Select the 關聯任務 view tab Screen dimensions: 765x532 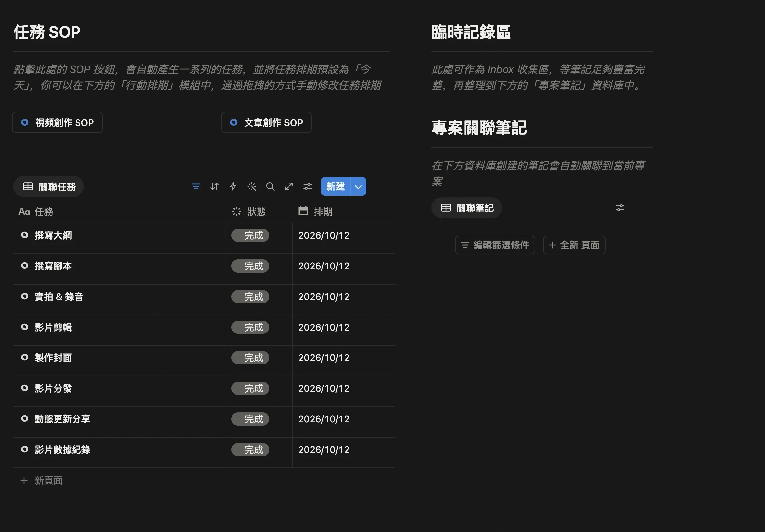point(49,186)
